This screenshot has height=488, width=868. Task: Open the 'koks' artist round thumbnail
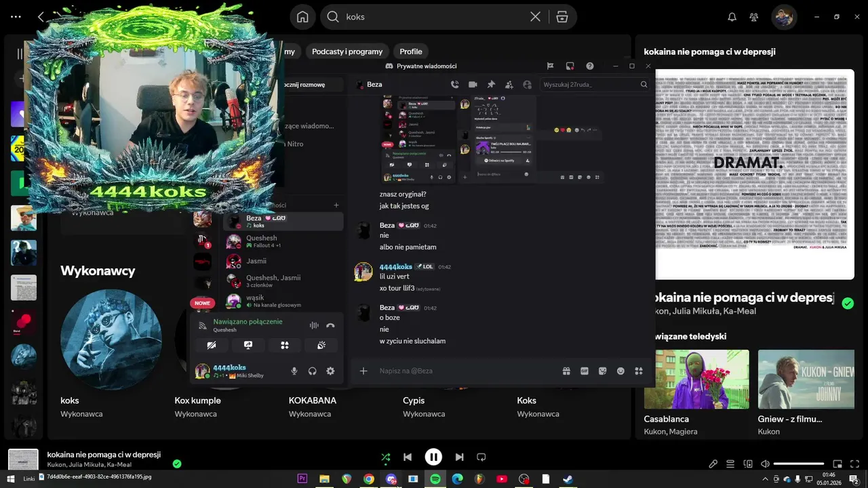tap(111, 340)
